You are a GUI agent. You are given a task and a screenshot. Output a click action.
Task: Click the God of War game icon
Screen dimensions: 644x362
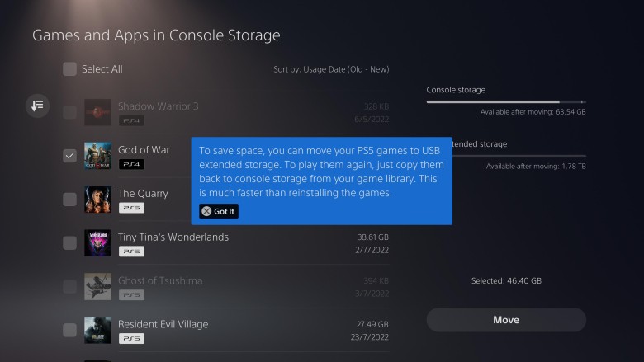click(97, 155)
